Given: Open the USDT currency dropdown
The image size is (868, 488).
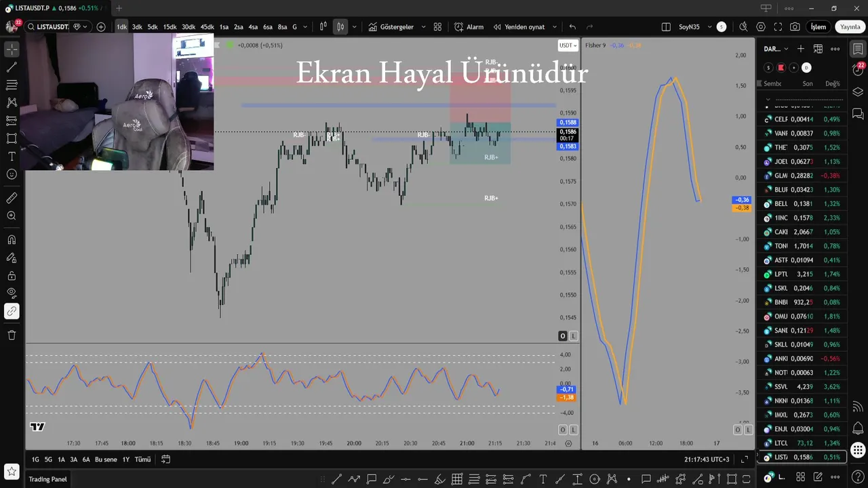Looking at the screenshot, I should pyautogui.click(x=568, y=45).
